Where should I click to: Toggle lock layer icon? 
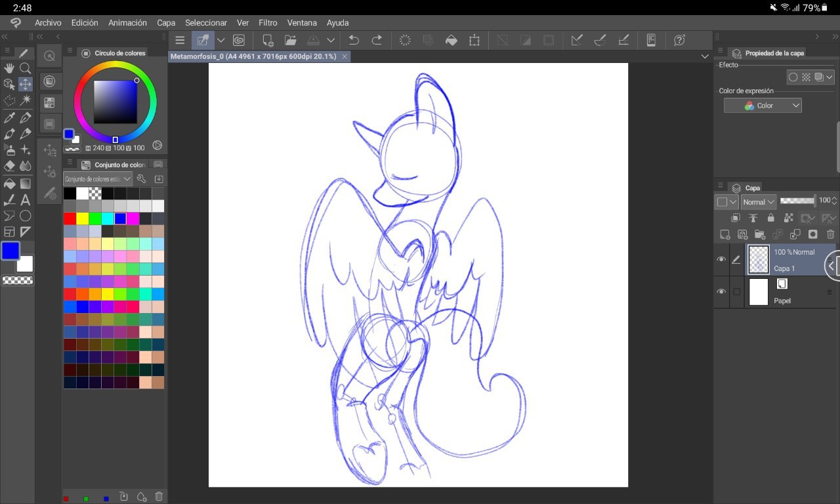click(x=771, y=218)
